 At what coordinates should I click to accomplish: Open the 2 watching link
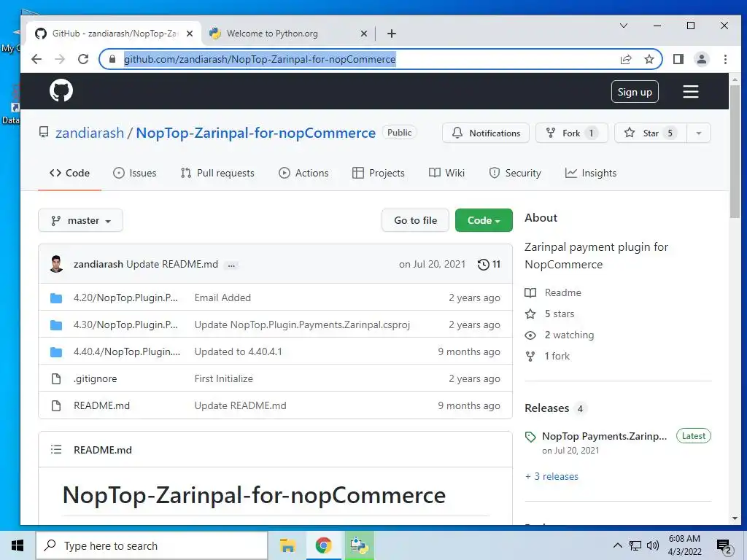(x=560, y=335)
